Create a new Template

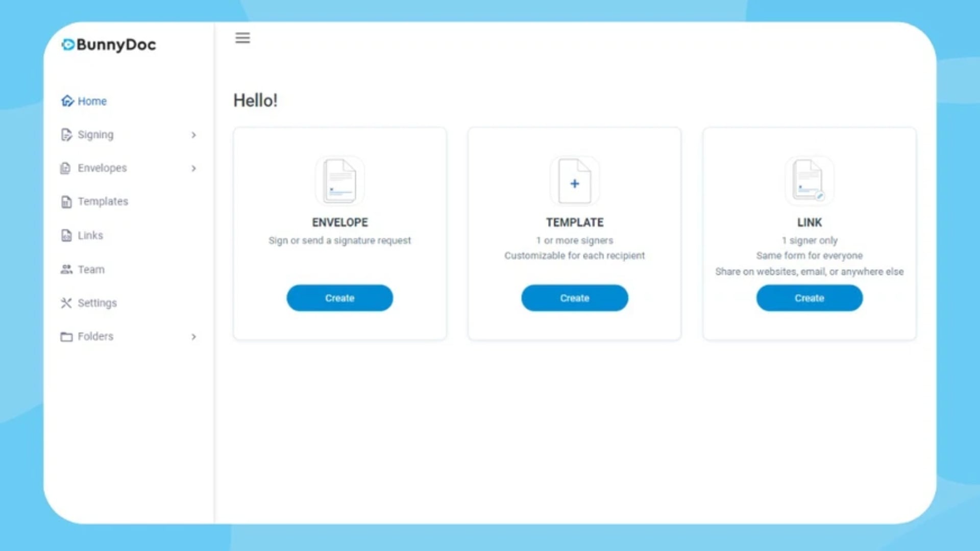pyautogui.click(x=574, y=297)
